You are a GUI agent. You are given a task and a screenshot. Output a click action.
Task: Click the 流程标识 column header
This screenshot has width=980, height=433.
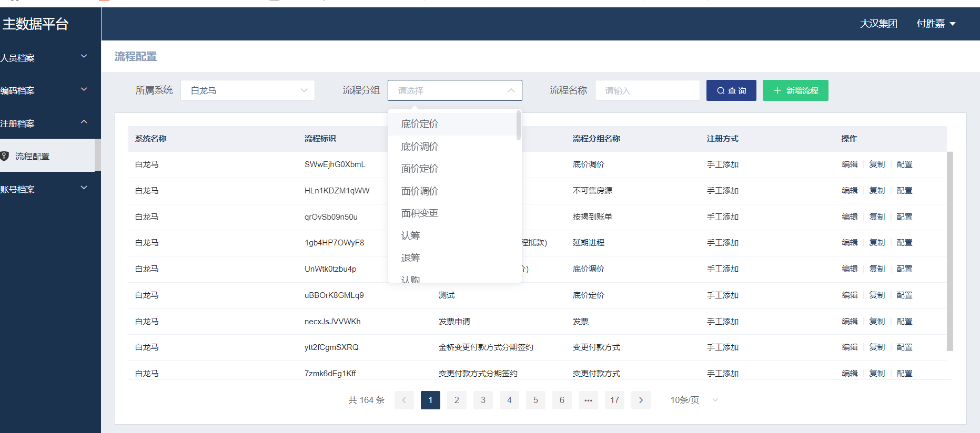[320, 139]
